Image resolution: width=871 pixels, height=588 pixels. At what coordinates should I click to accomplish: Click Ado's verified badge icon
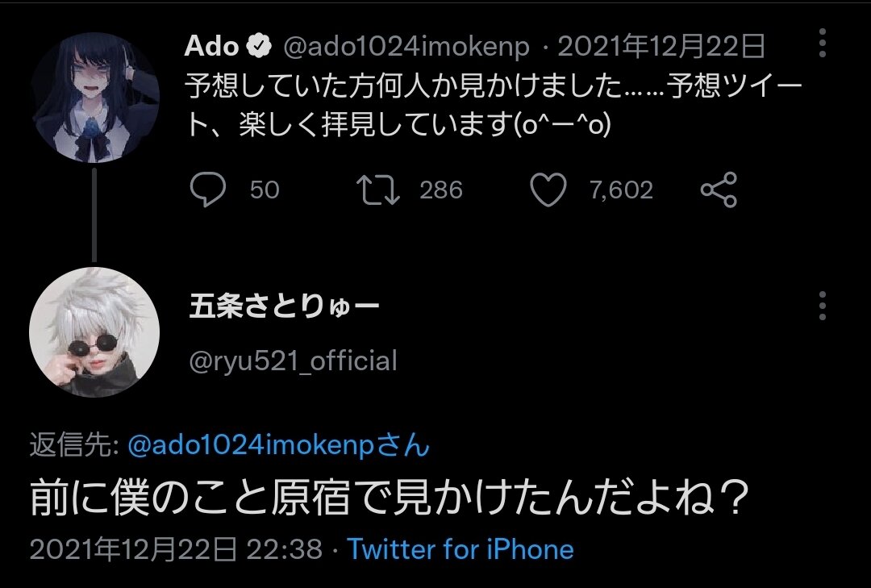pyautogui.click(x=258, y=47)
